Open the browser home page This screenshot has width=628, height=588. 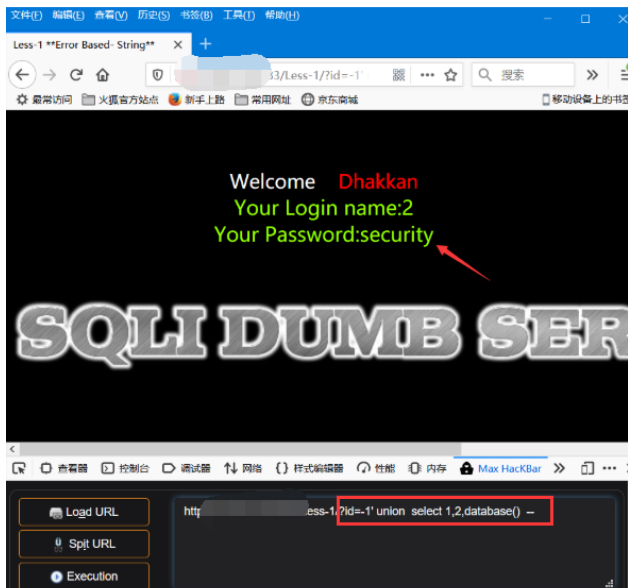[103, 75]
